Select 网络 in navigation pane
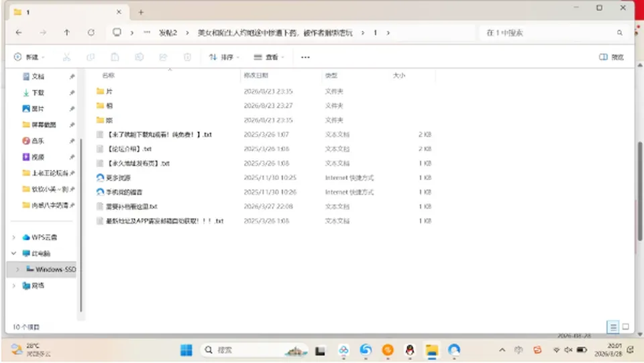This screenshot has width=644, height=363. pyautogui.click(x=38, y=285)
